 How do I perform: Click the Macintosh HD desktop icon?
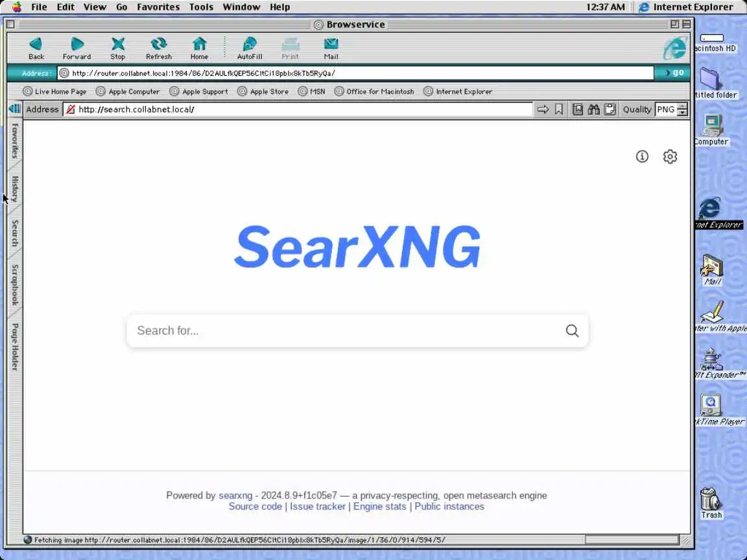click(713, 42)
